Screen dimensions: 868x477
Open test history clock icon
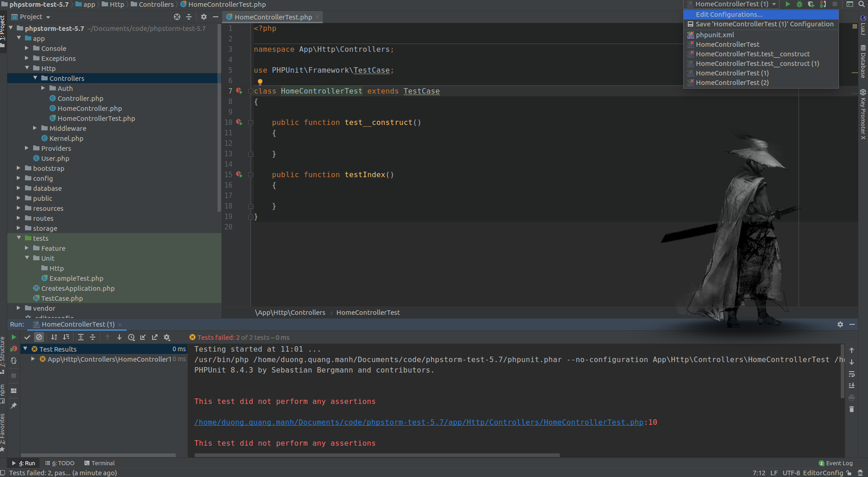pyautogui.click(x=131, y=337)
